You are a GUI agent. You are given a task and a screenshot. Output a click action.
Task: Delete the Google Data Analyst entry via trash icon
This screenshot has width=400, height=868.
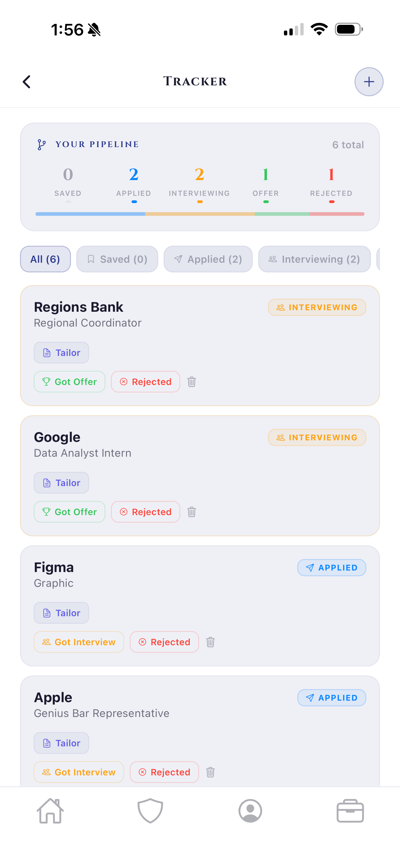(x=191, y=512)
